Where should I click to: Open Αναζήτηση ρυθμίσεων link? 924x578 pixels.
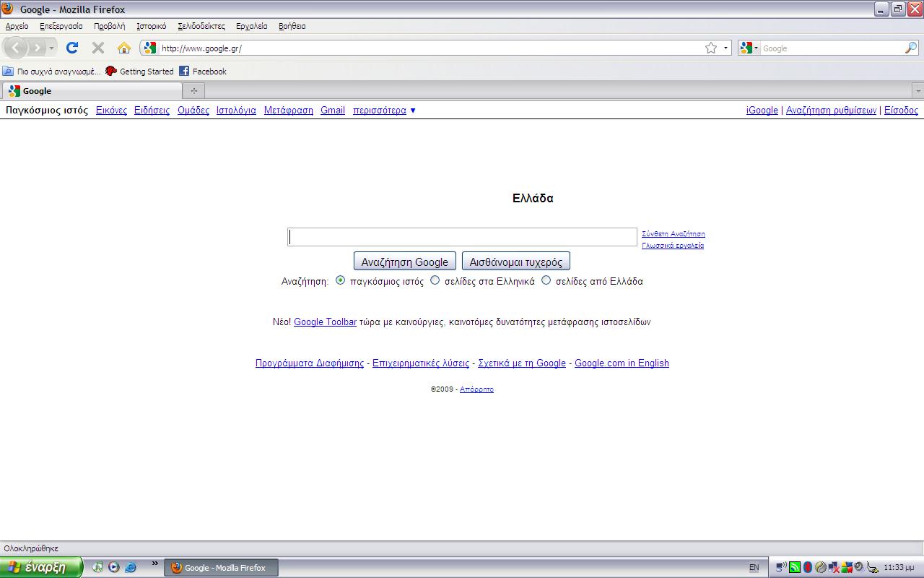(x=831, y=111)
